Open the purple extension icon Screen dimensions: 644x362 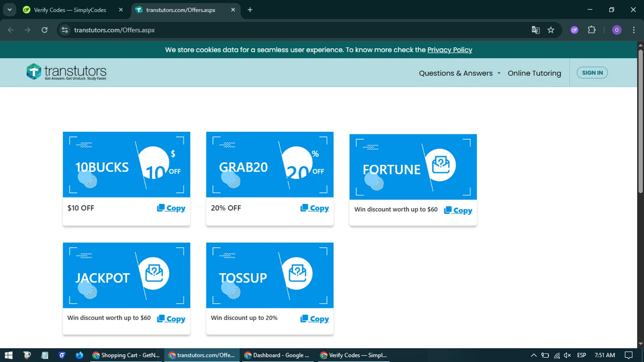pos(574,30)
